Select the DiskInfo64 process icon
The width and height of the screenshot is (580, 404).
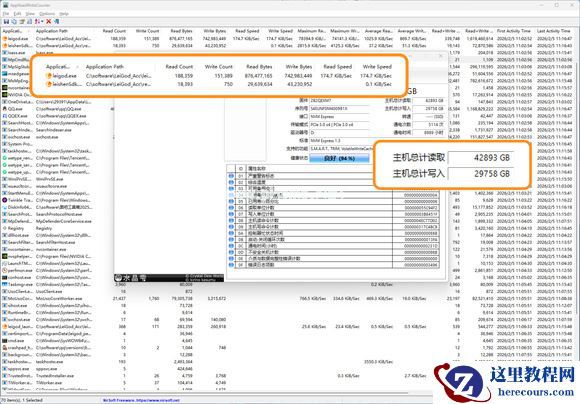click(5, 207)
